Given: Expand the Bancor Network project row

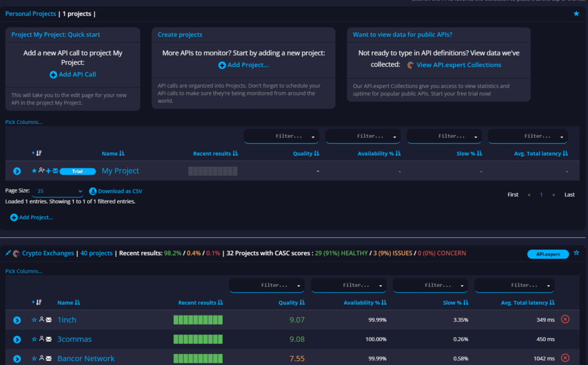Looking at the screenshot, I should tap(17, 359).
